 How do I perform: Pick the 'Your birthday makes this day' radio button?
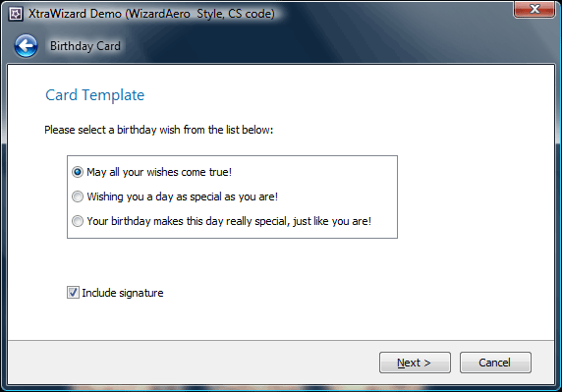[x=78, y=221]
